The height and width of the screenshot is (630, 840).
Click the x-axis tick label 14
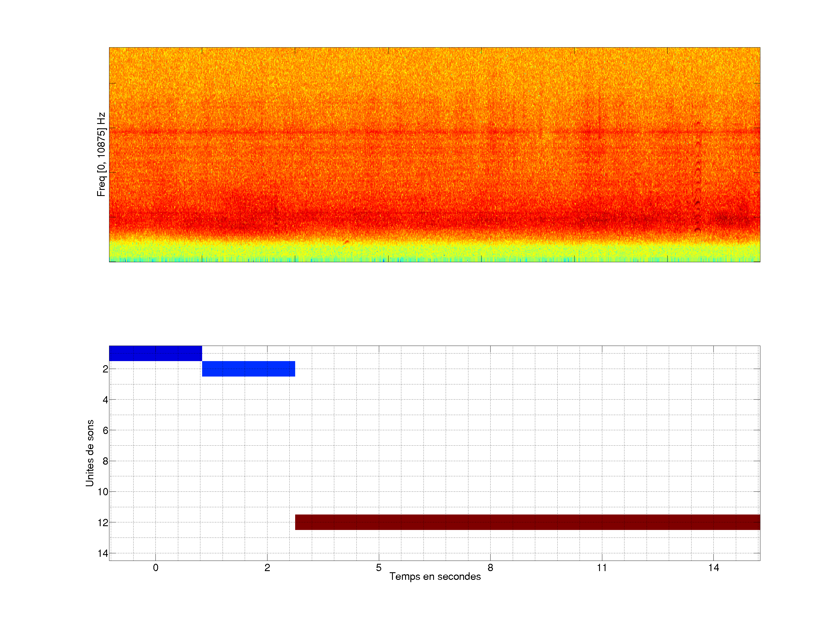click(x=713, y=568)
